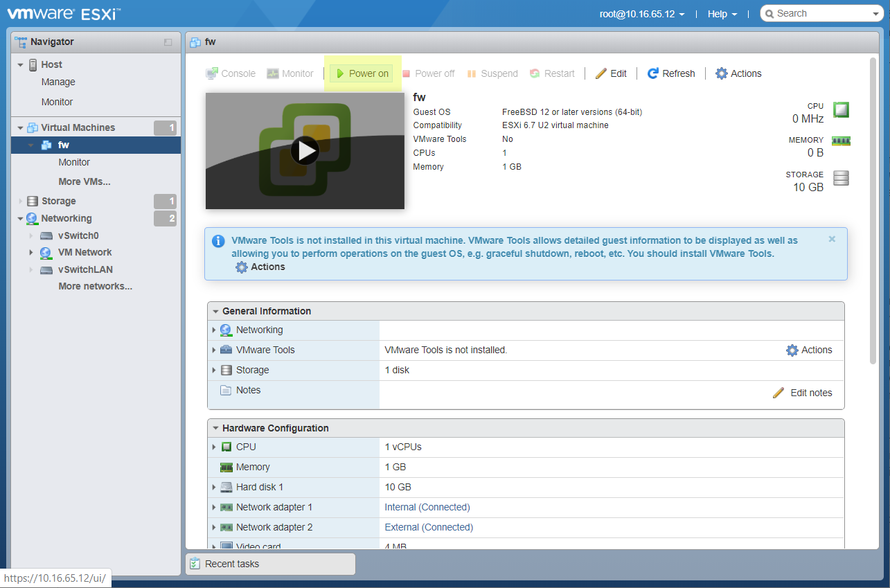Expand the Storage row in General Information
The image size is (890, 588).
(214, 371)
